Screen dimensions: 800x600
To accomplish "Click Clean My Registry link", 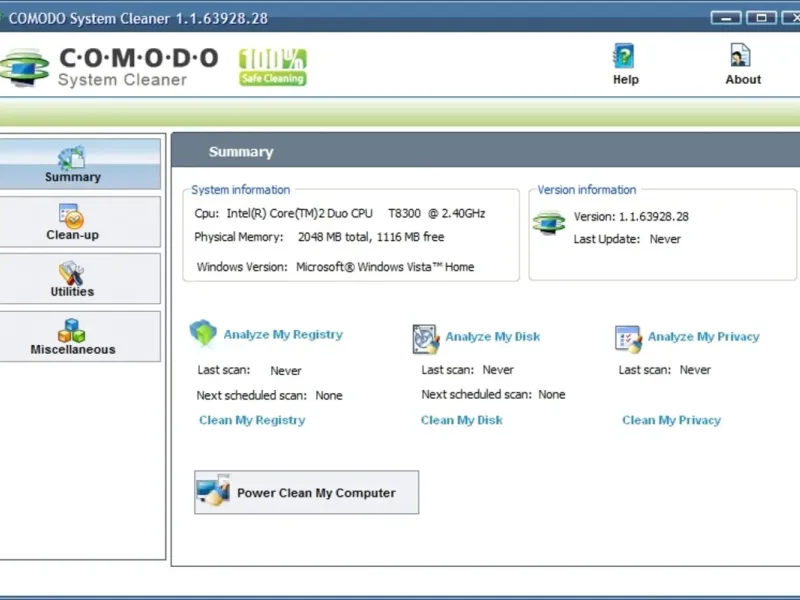I will [x=252, y=420].
